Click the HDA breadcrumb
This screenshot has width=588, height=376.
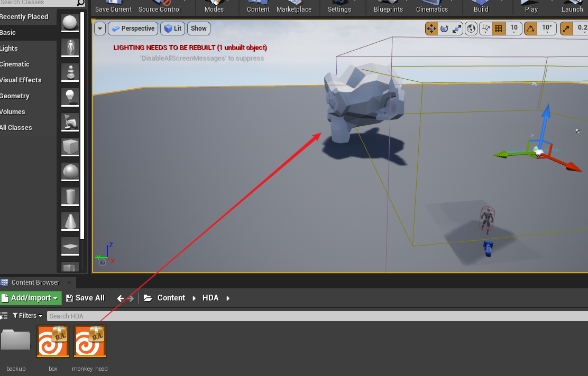[x=210, y=298]
